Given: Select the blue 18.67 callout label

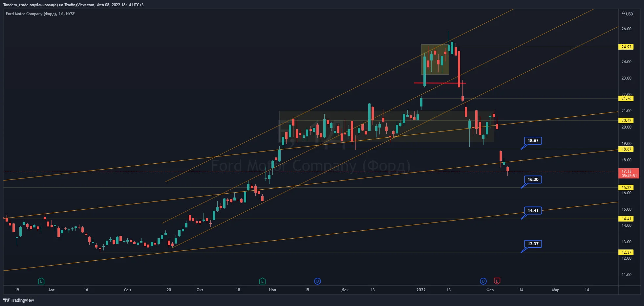Looking at the screenshot, I should (533, 141).
